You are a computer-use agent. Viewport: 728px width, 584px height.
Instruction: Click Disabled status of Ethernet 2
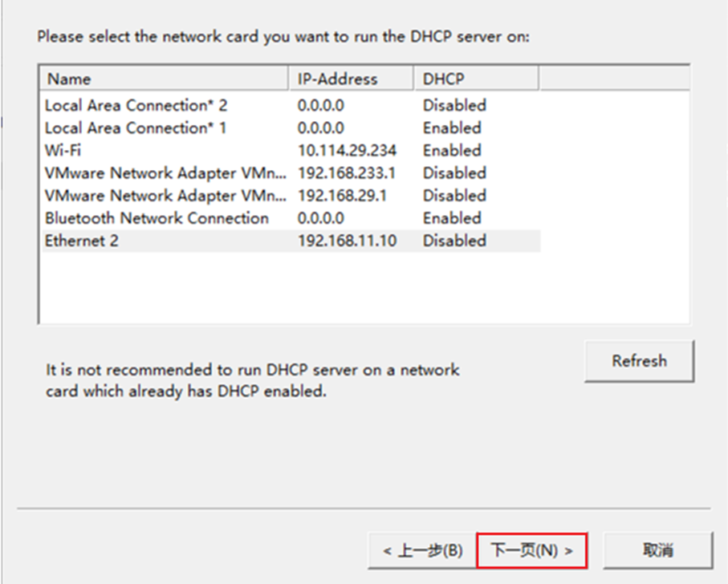coord(454,241)
